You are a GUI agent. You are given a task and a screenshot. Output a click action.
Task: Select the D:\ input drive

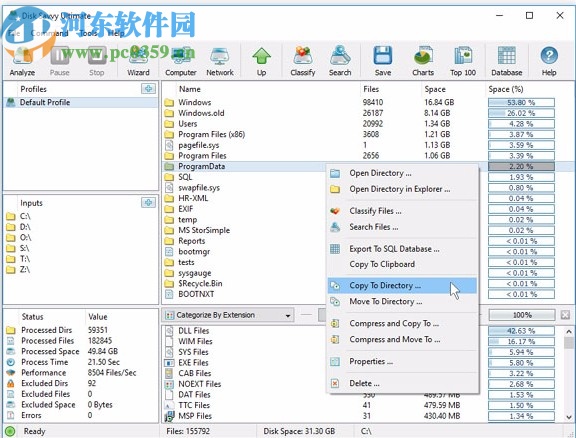[x=25, y=227]
